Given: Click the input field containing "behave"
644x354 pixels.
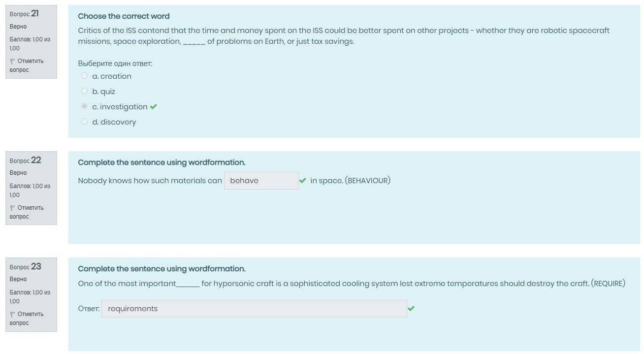Looking at the screenshot, I should coord(261,181).
